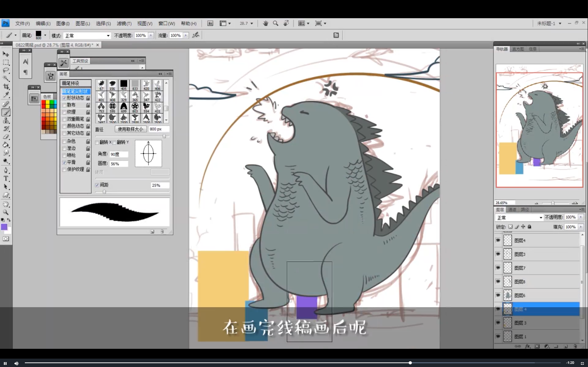Open the 画笔 panel flyout menu
This screenshot has height=367, width=588.
coord(170,74)
